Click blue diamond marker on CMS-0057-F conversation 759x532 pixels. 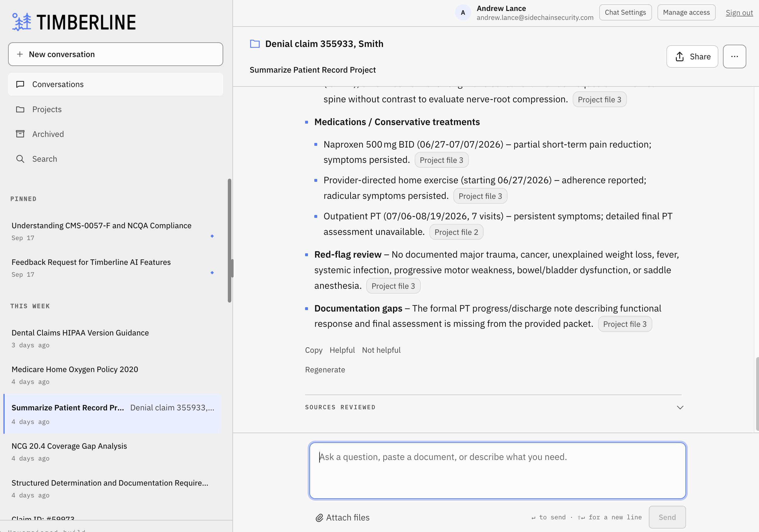point(212,236)
